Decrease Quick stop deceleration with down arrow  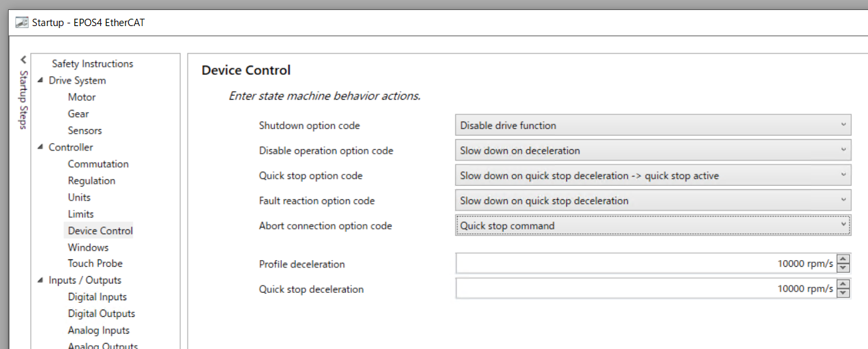click(843, 293)
